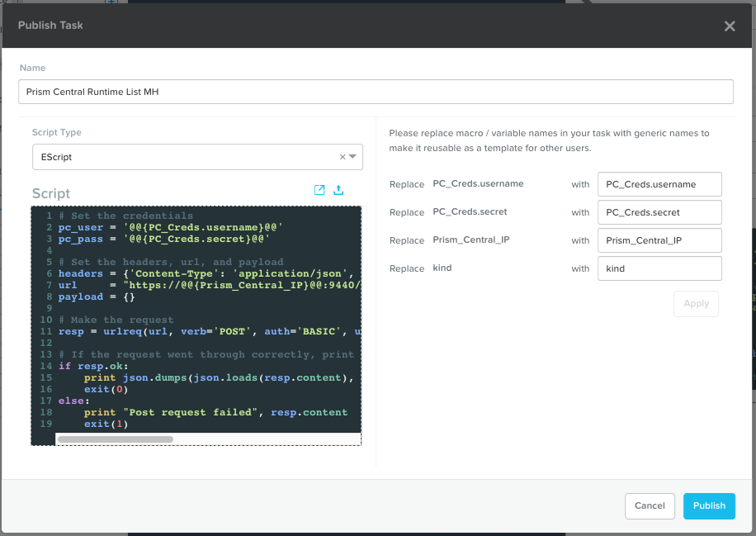Click the 'Script' section heading
The width and height of the screenshot is (756, 536).
pyautogui.click(x=51, y=193)
